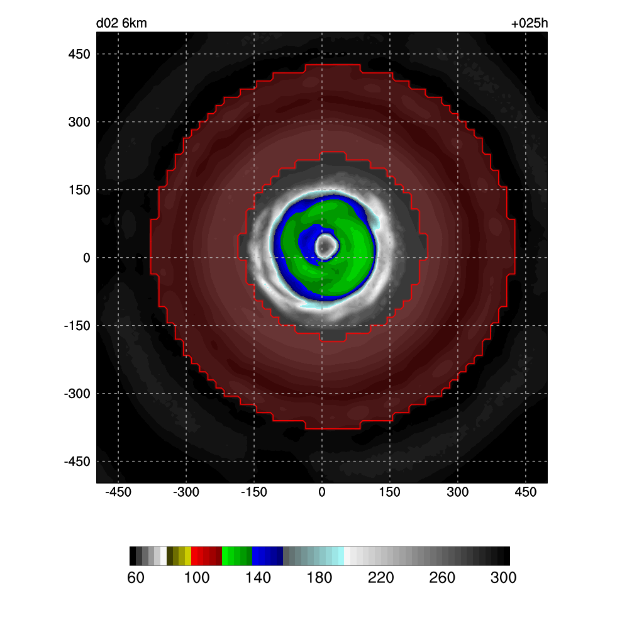Pick the green segment of the colorbar
The width and height of the screenshot is (644, 644).
pyautogui.click(x=237, y=556)
